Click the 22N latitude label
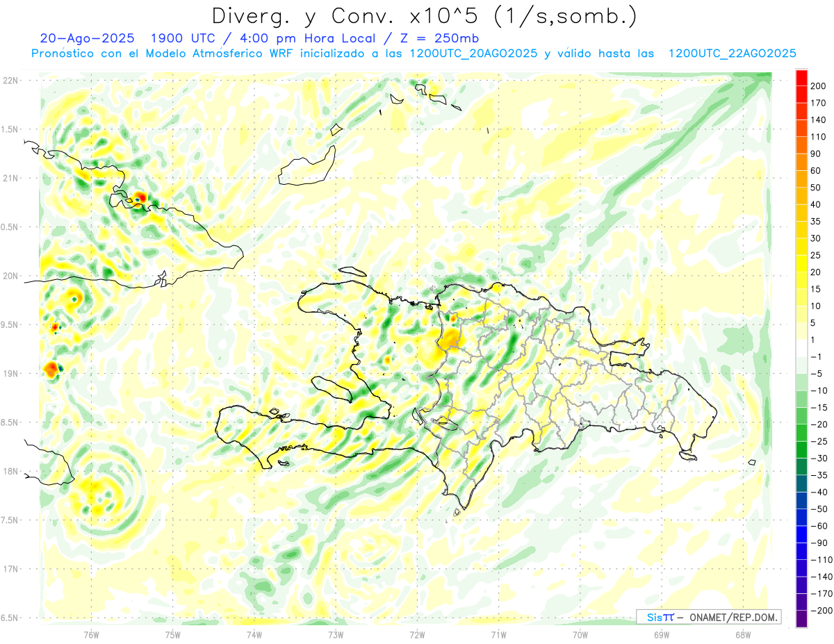The height and width of the screenshot is (644, 834). click(10, 81)
